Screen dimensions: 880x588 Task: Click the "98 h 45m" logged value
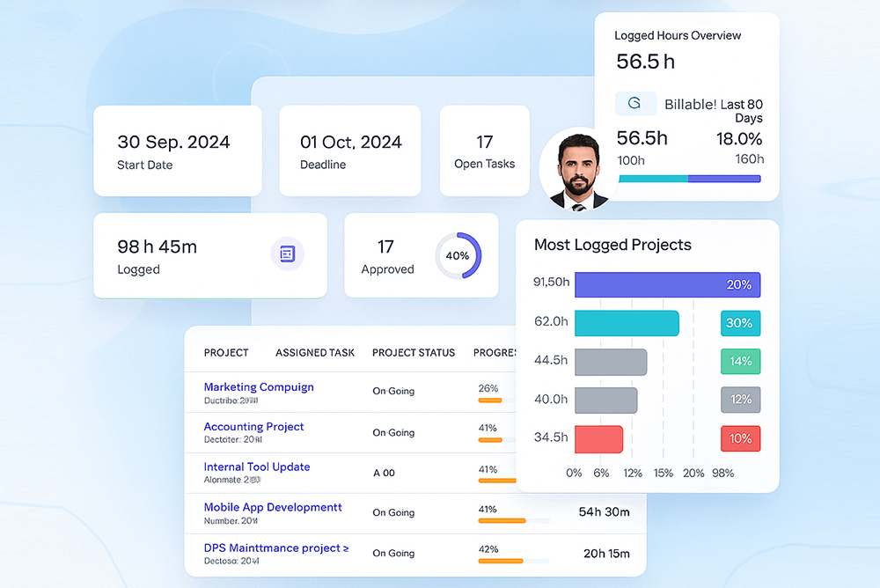click(x=158, y=246)
